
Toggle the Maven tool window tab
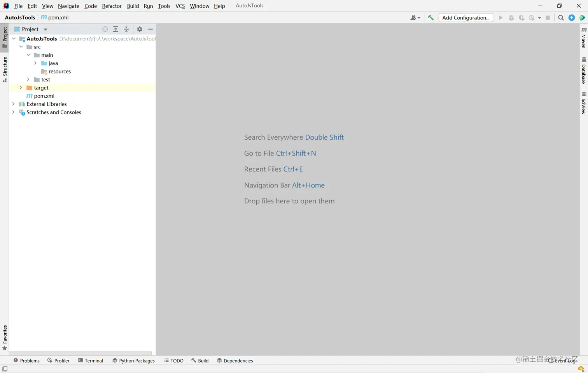[x=584, y=38]
